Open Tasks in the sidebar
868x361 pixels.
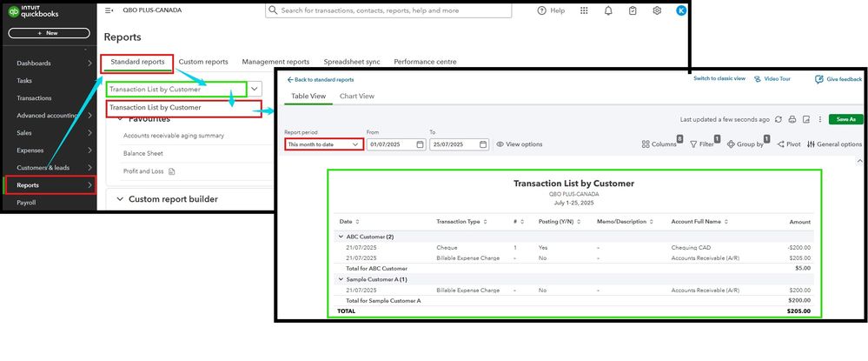click(x=24, y=80)
